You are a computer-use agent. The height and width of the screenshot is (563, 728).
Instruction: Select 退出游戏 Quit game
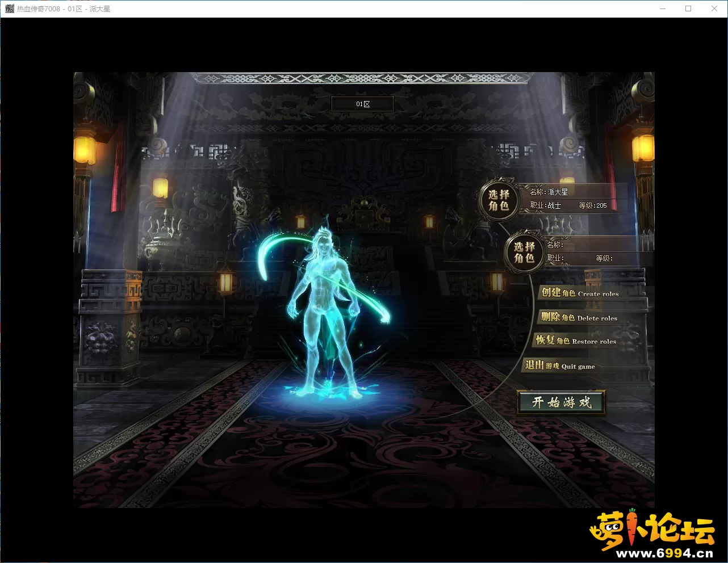pos(560,366)
